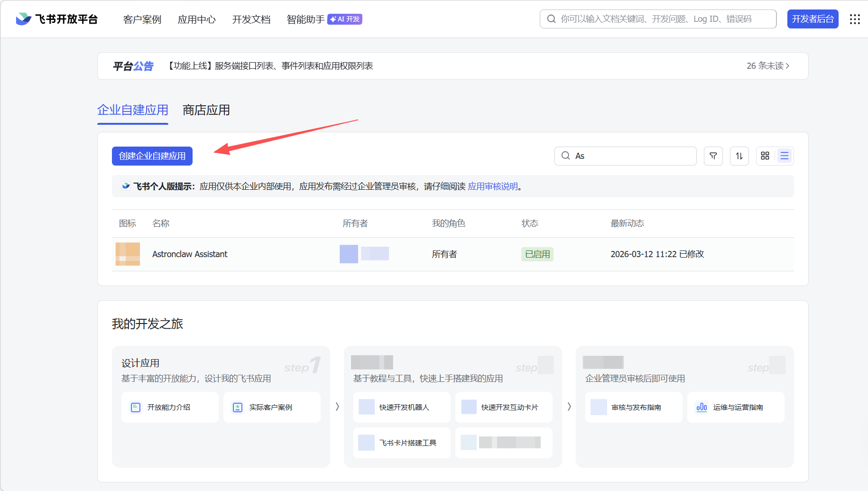The height and width of the screenshot is (491, 868).
Task: Expand the 26 条未读 announcements
Action: tap(767, 66)
